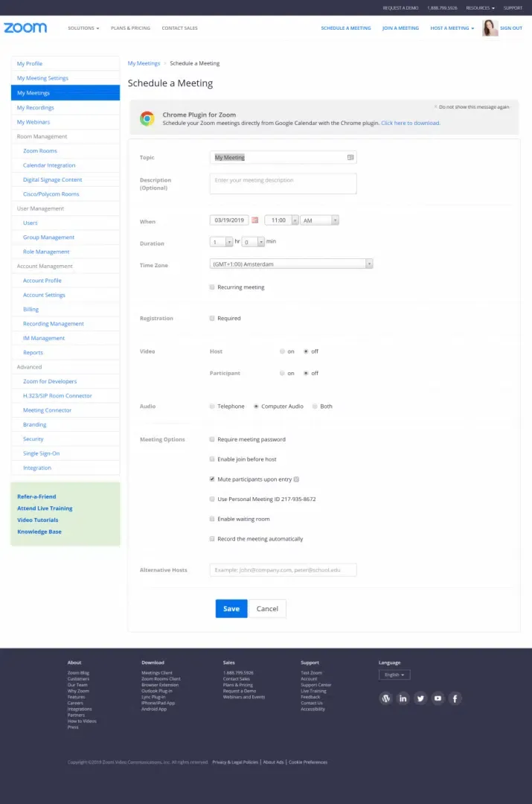The width and height of the screenshot is (532, 804).
Task: Click into the Alternative Hosts field
Action: click(283, 569)
